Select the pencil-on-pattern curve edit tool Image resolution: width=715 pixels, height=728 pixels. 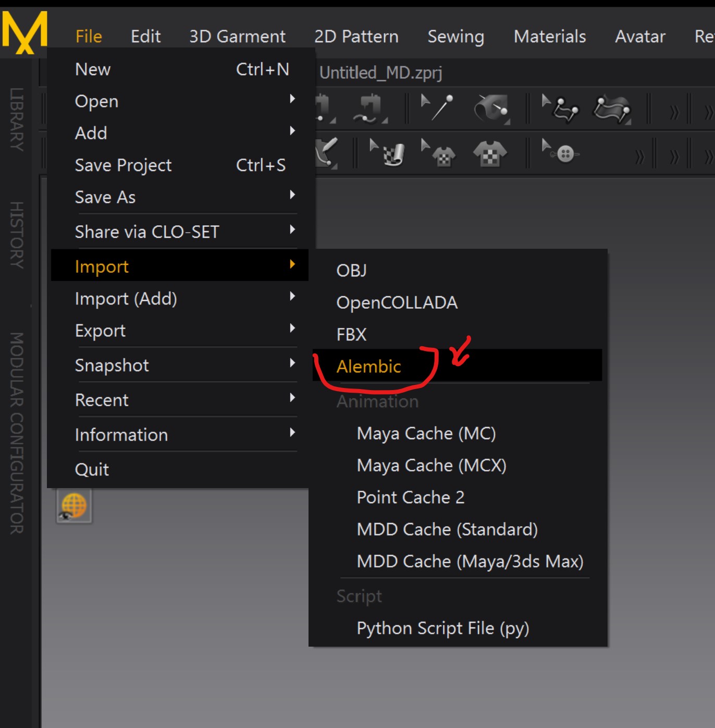(326, 153)
